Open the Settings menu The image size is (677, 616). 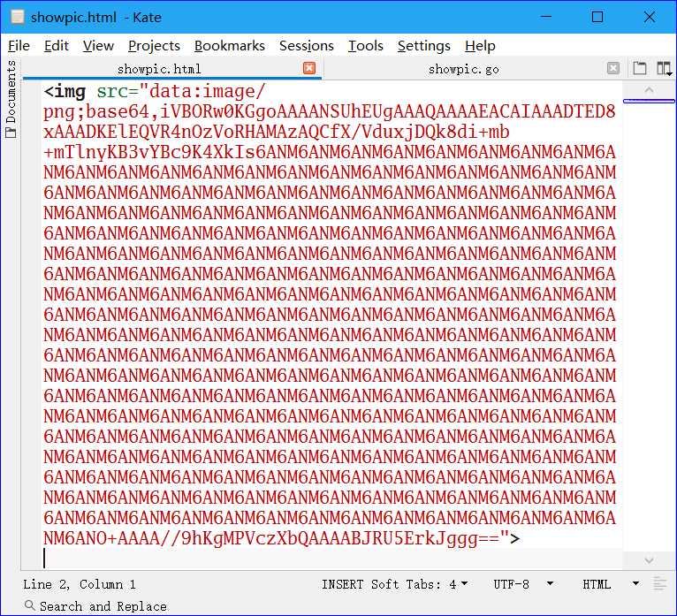(424, 46)
